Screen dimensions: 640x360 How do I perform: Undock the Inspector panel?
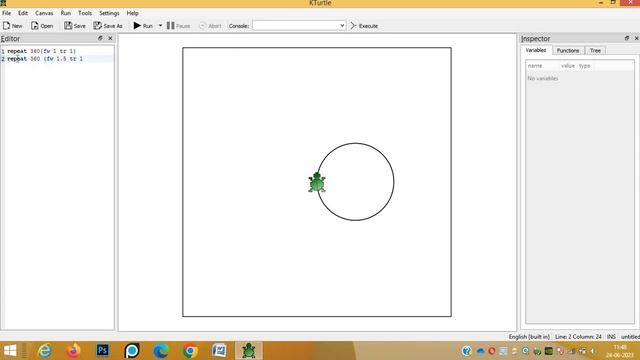(x=627, y=38)
